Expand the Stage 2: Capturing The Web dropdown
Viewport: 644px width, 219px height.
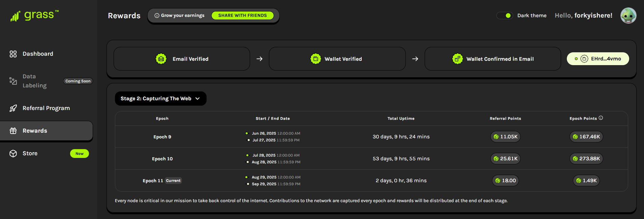click(x=161, y=99)
